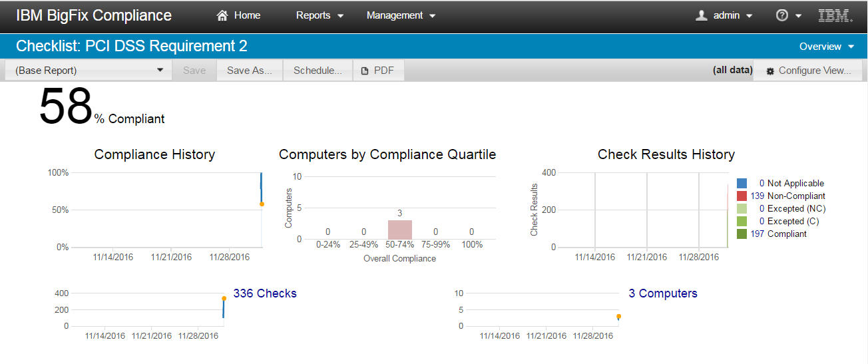Viewport: 868px width, 364px height.
Task: Click the 25-49% quartile label
Action: coord(363,245)
